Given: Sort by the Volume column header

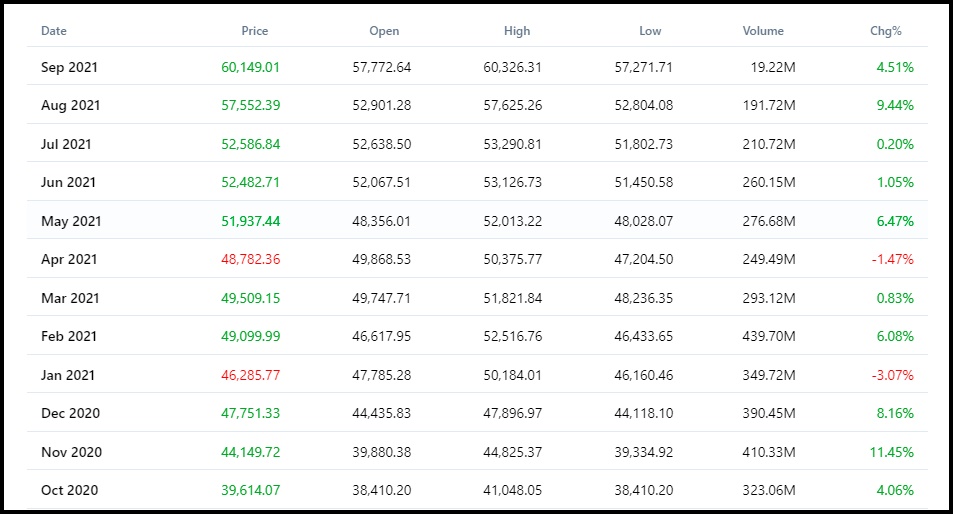Looking at the screenshot, I should click(763, 31).
